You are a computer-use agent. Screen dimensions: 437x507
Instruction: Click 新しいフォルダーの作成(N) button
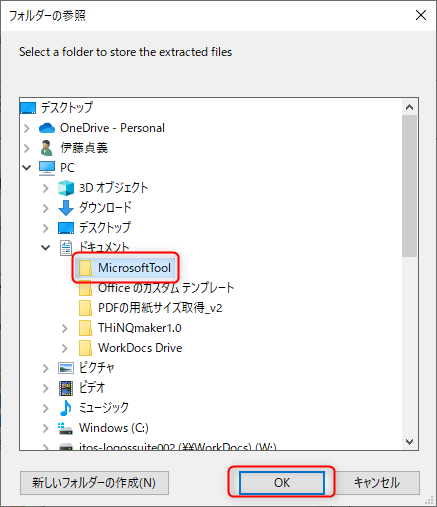(x=94, y=483)
